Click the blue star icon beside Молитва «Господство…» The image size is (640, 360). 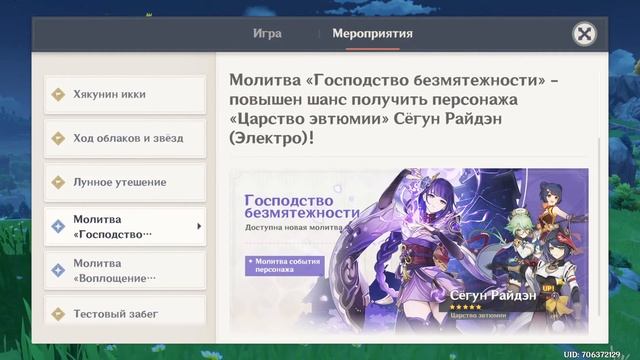[x=58, y=227]
